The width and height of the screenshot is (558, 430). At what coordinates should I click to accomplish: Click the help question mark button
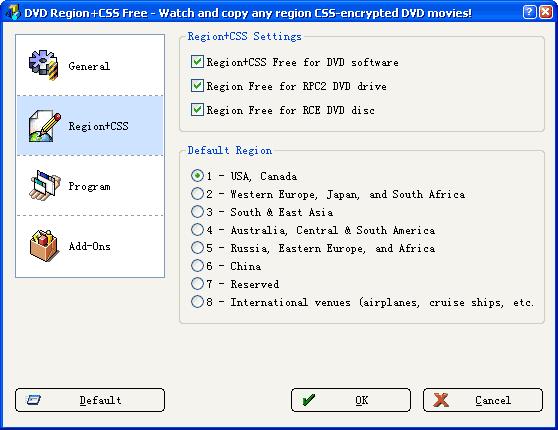pos(529,12)
